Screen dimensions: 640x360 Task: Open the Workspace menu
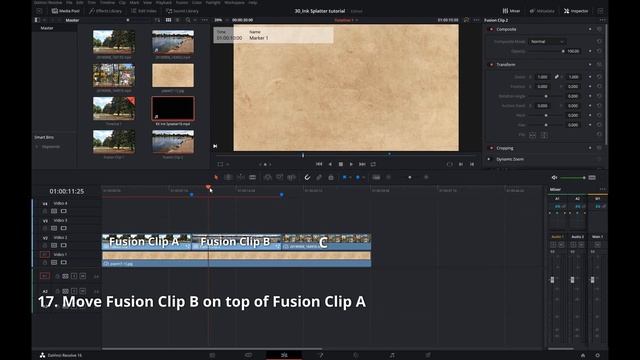(234, 2)
